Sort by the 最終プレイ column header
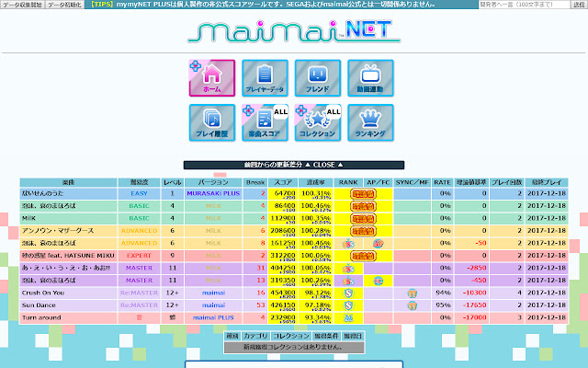Screen dimensions: 588x368 pyautogui.click(x=547, y=182)
